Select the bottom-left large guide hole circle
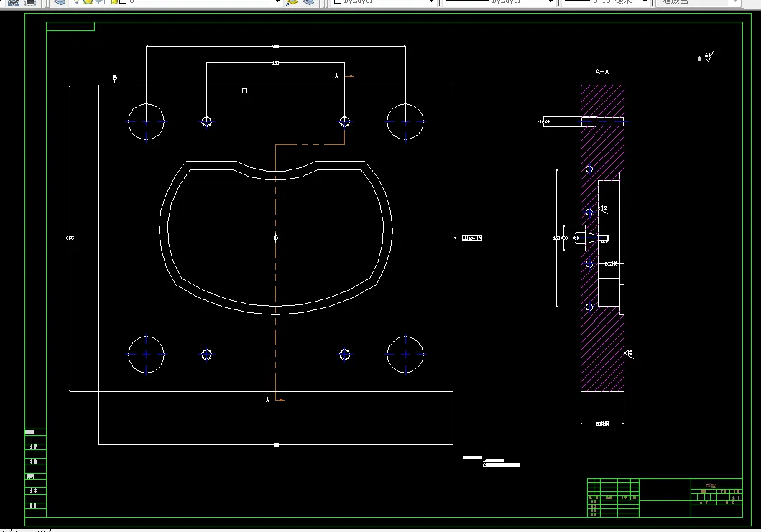This screenshot has height=532, width=761. 146,355
